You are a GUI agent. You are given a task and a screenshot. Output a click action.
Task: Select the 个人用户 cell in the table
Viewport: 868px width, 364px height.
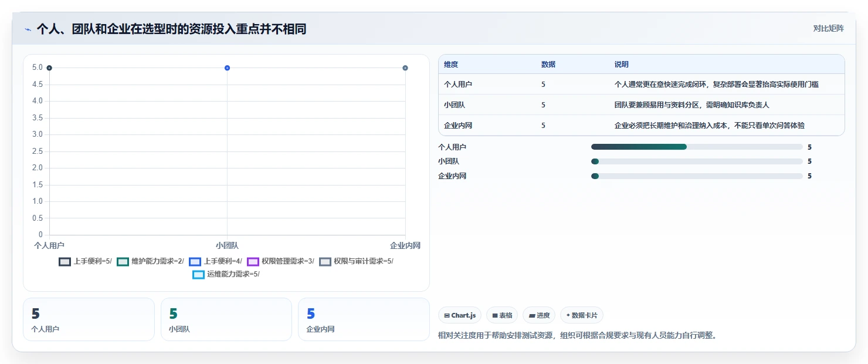click(458, 85)
